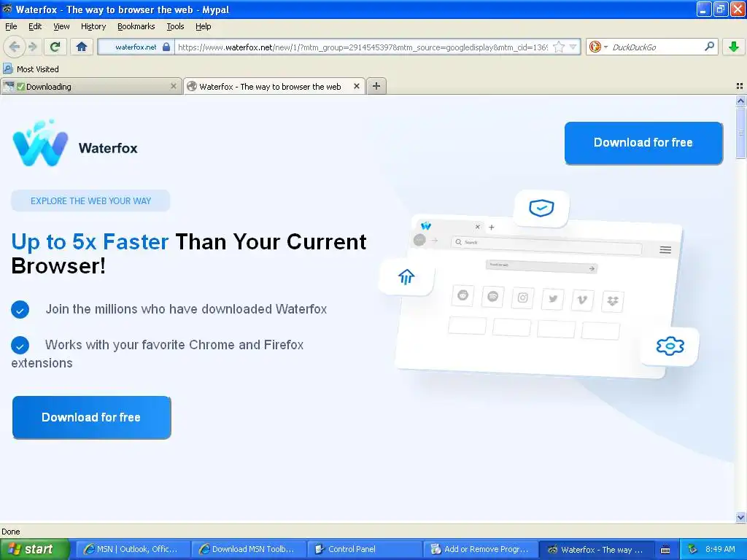Click the Vimeo icon in mockup
747x560 pixels.
pyautogui.click(x=582, y=300)
